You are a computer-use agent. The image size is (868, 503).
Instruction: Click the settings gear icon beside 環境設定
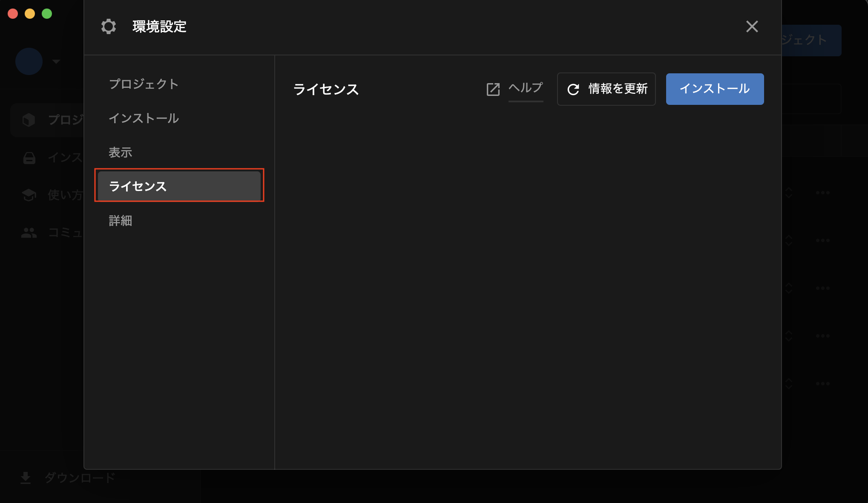click(109, 26)
